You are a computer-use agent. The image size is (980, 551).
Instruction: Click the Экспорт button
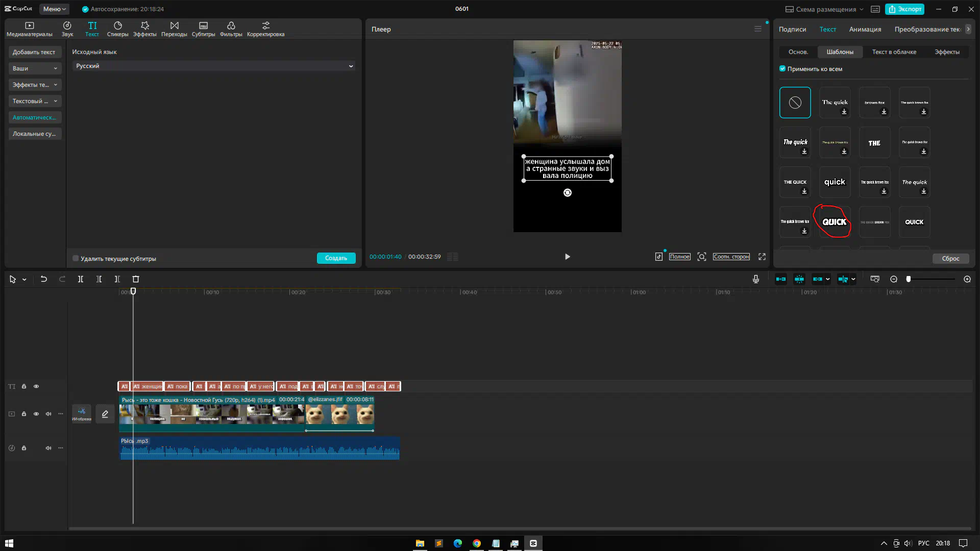coord(905,9)
